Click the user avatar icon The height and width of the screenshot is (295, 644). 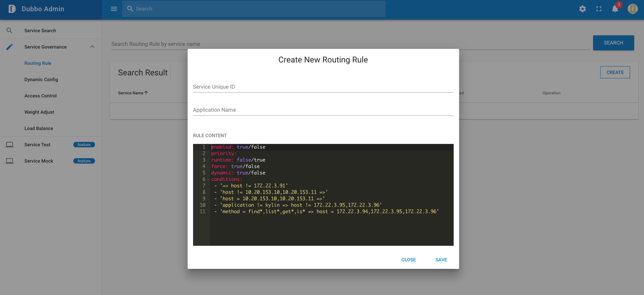pyautogui.click(x=632, y=9)
